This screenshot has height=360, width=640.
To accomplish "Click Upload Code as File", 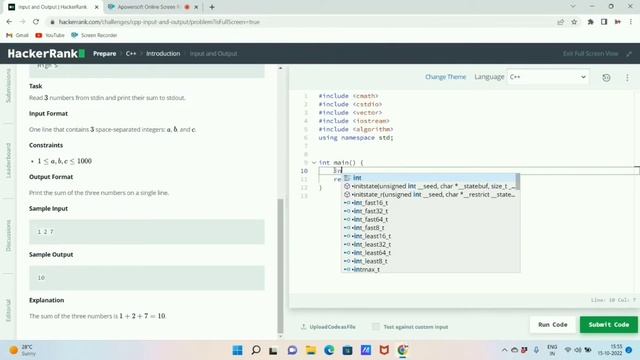I will click(328, 327).
